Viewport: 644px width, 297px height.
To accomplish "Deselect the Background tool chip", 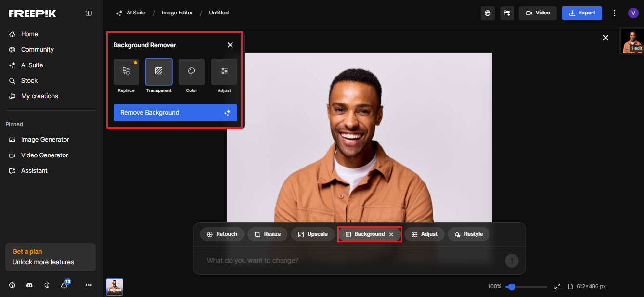I will click(x=391, y=234).
